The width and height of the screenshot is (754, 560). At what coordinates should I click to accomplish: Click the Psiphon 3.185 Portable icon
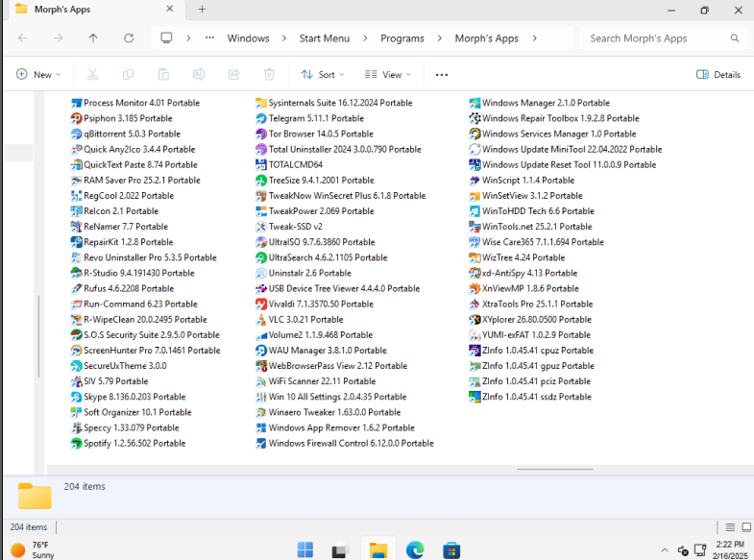76,118
